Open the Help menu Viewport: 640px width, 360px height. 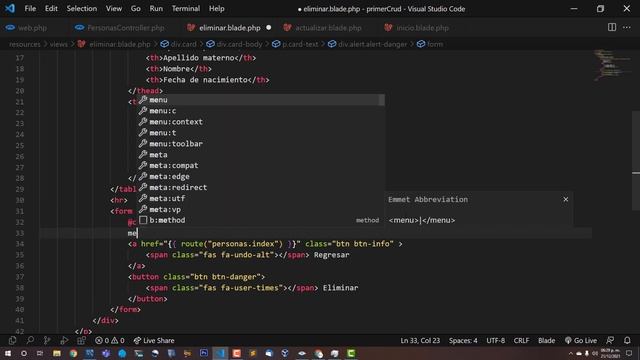click(x=217, y=9)
